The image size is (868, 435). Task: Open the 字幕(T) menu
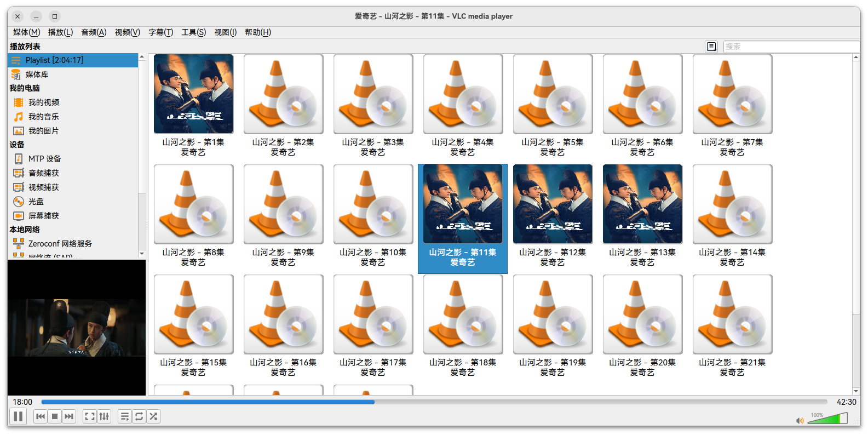[x=160, y=32]
